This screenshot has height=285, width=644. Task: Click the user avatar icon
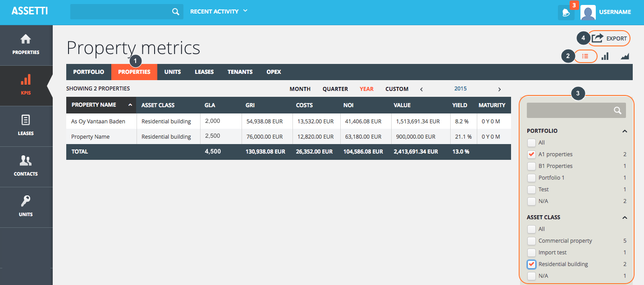[x=588, y=13]
